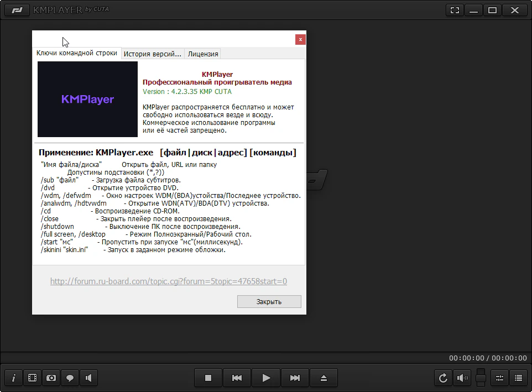This screenshot has width=532, height=392.
Task: Click the KMPLAYER by CUTA window title
Action: [x=71, y=10]
